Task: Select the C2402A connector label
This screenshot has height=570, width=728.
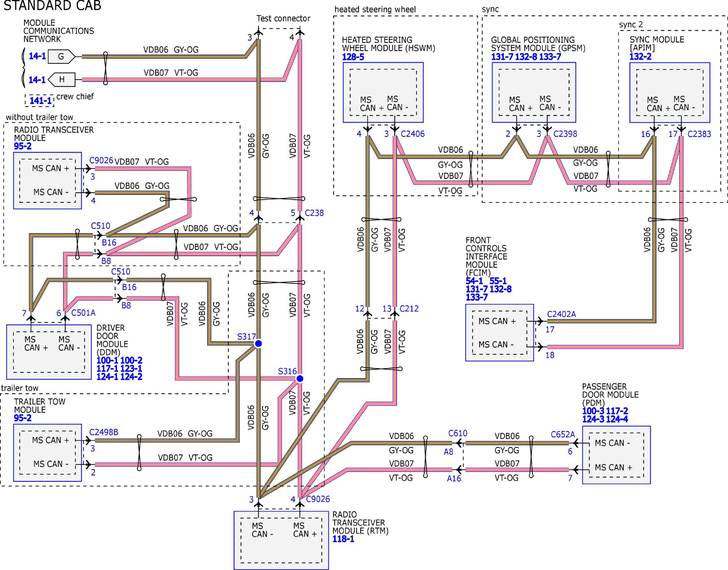Action: [x=561, y=314]
